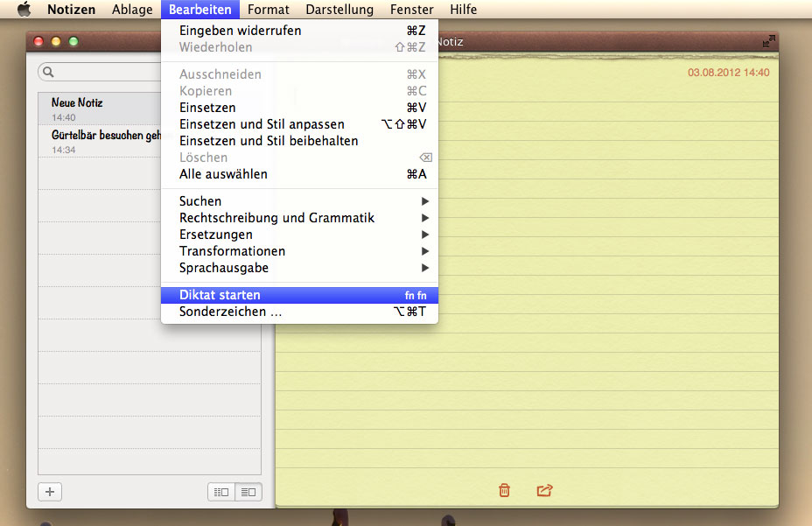Choose Eingeben widerrufen
Viewport: 812px width, 526px height.
click(299, 31)
